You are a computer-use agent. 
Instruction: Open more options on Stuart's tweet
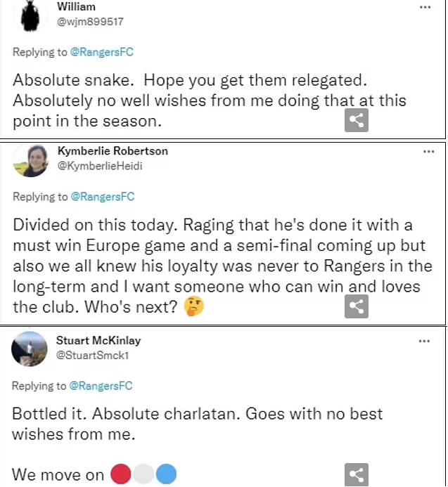tap(425, 341)
